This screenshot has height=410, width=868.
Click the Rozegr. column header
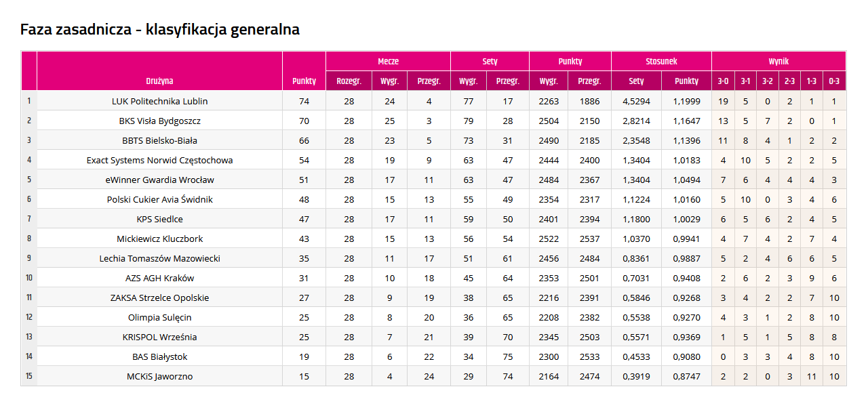[x=349, y=81]
